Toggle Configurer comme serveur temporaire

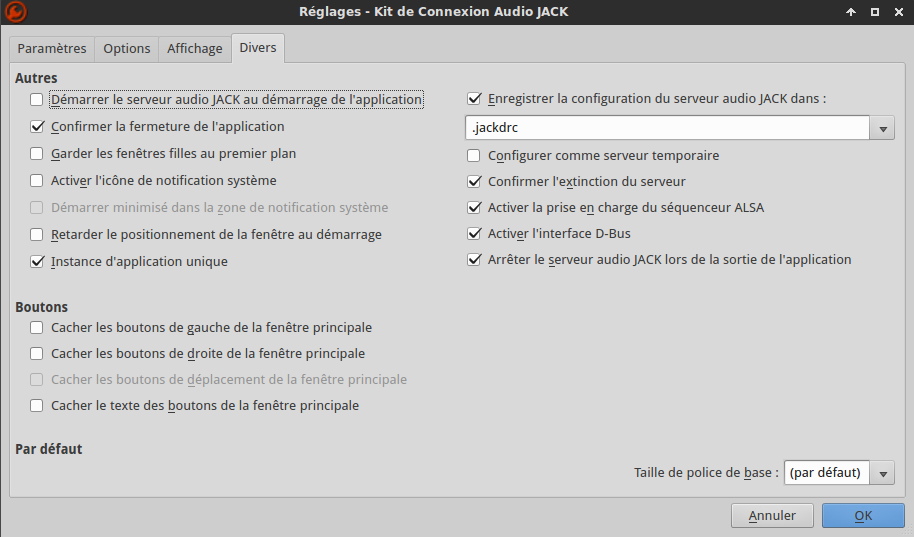(x=474, y=156)
